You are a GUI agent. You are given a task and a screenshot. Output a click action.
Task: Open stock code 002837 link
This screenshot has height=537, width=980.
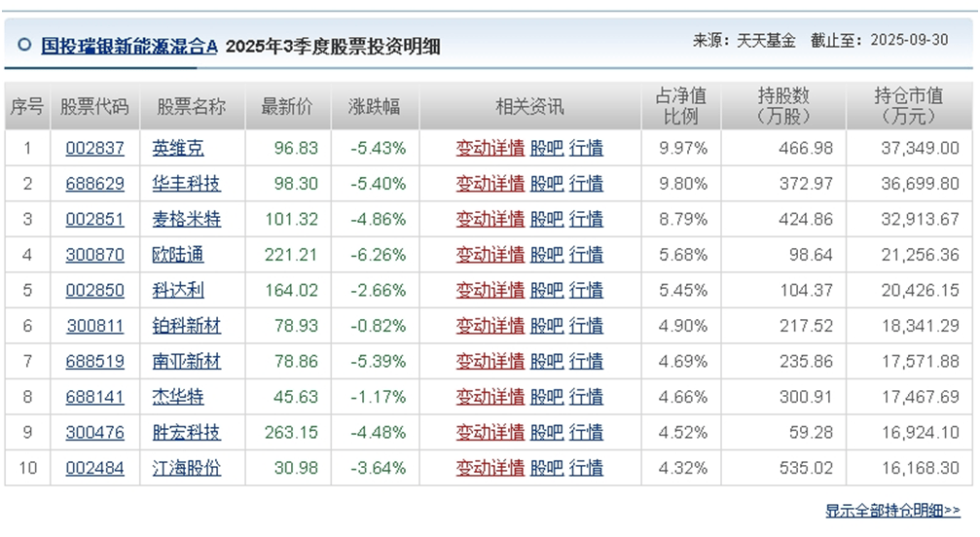click(x=94, y=148)
